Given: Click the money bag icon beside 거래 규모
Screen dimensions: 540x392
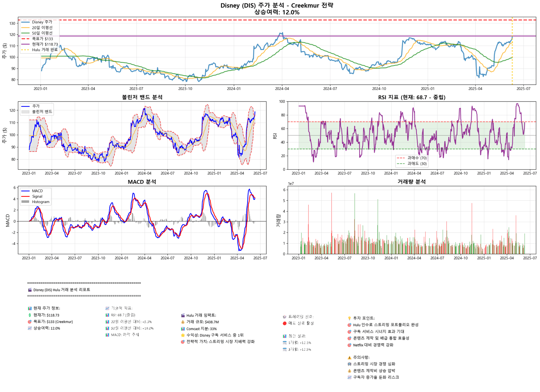Looking at the screenshot, I should pos(183,322).
